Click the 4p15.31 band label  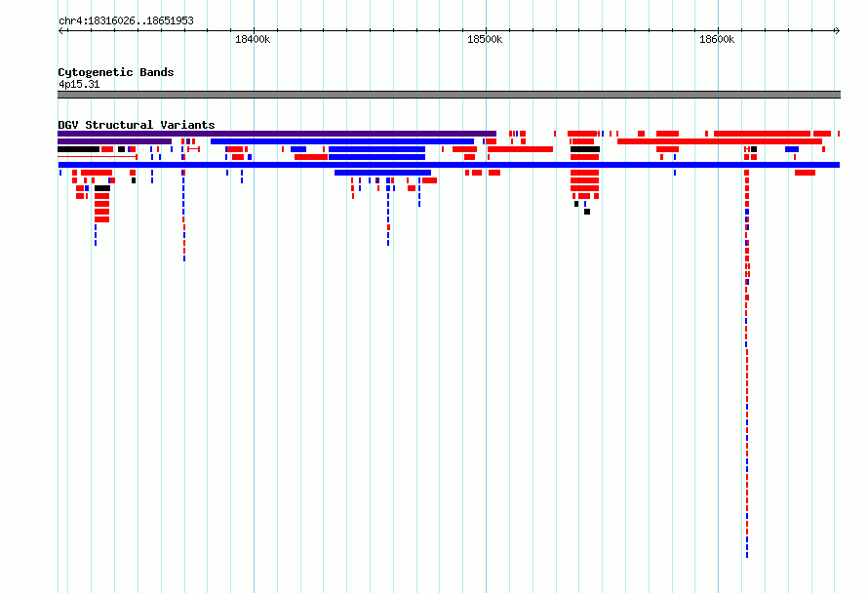(79, 84)
